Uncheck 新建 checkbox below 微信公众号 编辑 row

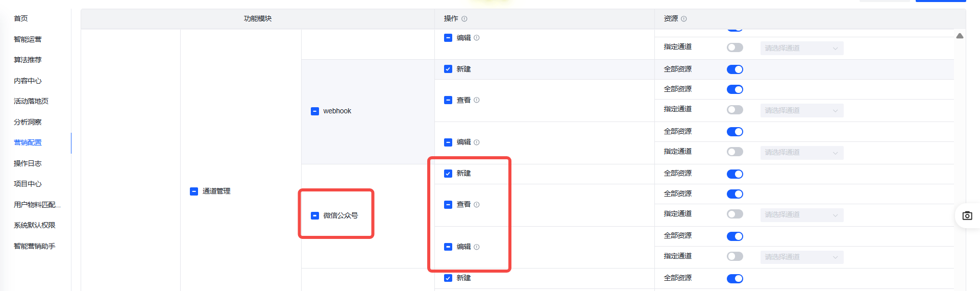click(x=448, y=278)
